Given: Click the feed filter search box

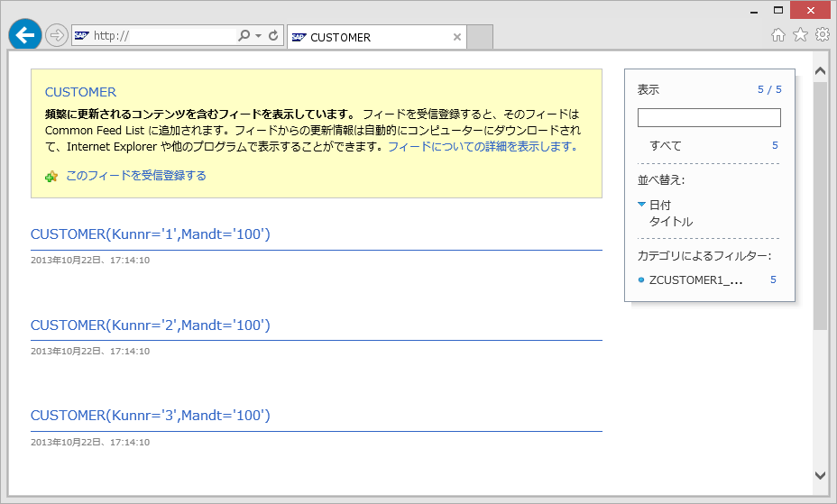Looking at the screenshot, I should (x=709, y=117).
